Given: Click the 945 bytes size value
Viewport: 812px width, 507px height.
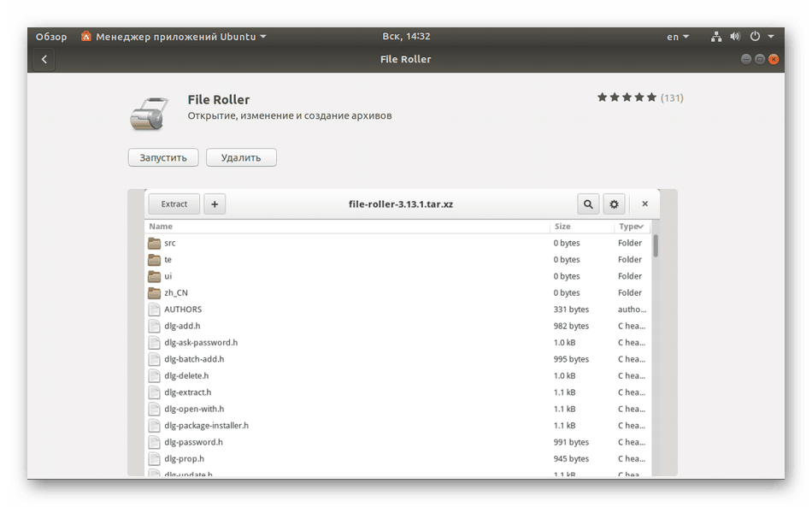Looking at the screenshot, I should pos(571,458).
